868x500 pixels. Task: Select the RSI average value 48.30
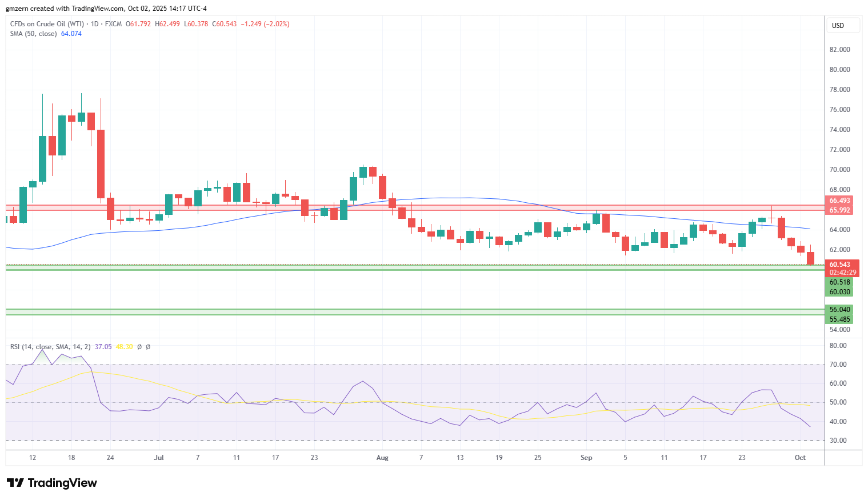124,347
